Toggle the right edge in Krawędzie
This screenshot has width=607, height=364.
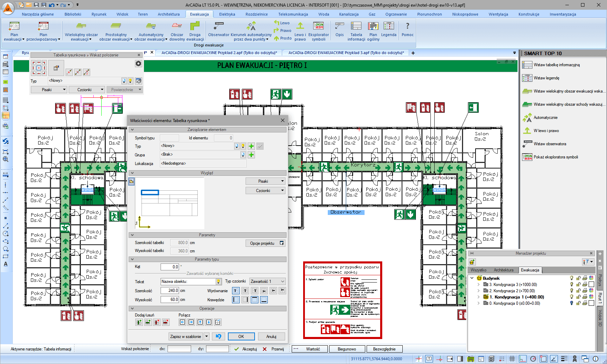245,300
